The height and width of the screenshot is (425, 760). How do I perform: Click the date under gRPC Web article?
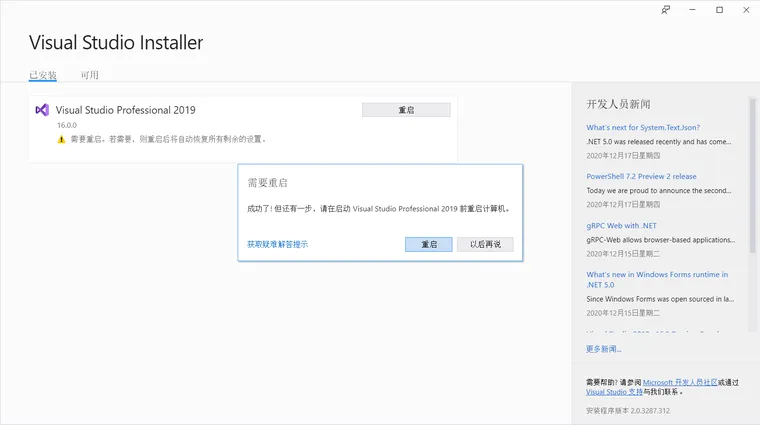[623, 254]
